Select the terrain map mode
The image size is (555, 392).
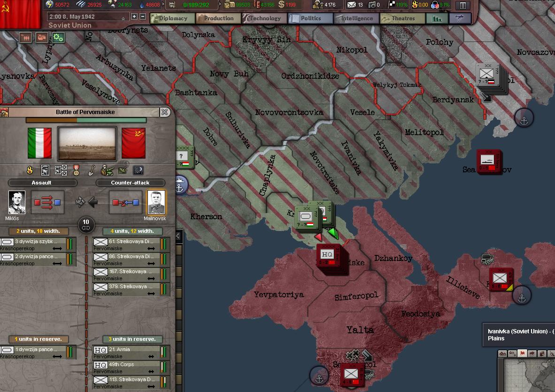tap(502, 354)
